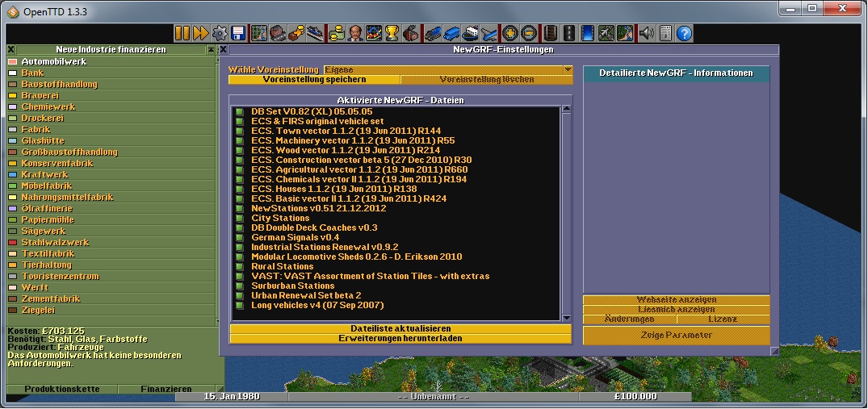Close the NewGRF-Einstellungen window

click(221, 50)
